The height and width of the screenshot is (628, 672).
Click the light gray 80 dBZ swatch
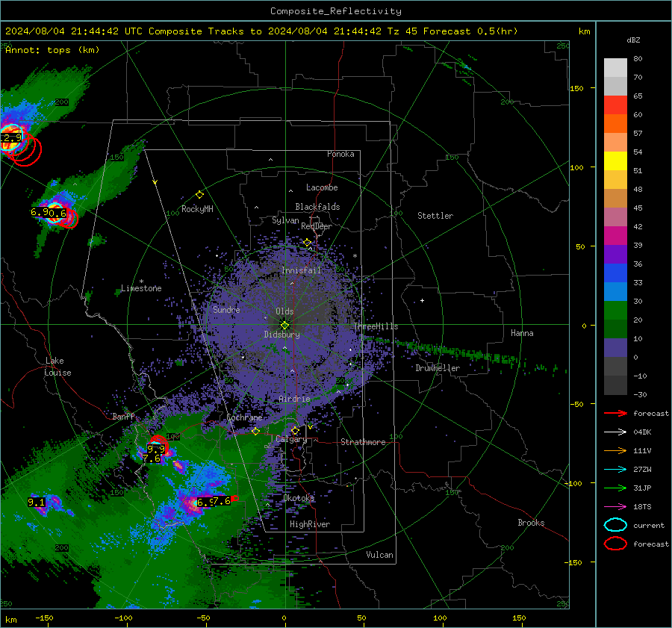pyautogui.click(x=615, y=68)
